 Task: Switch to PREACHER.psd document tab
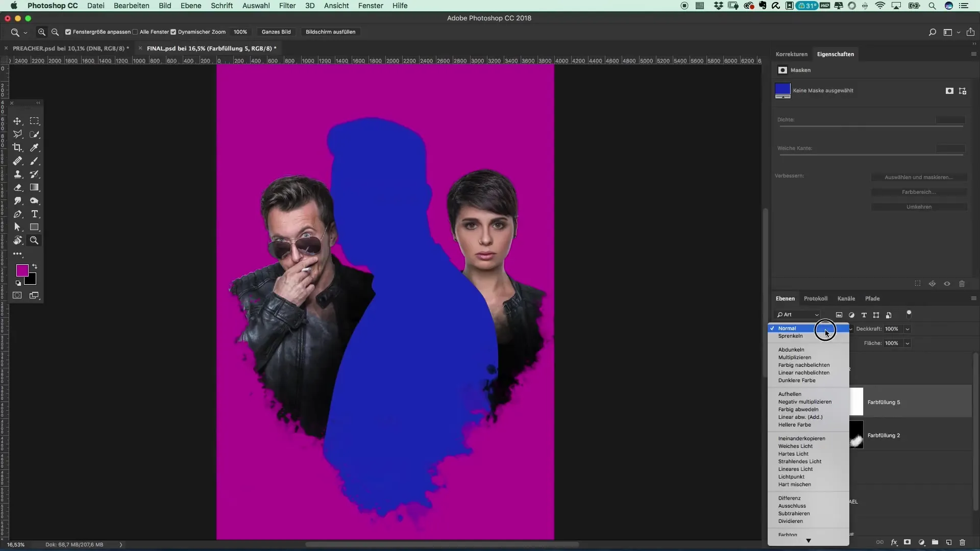click(70, 48)
